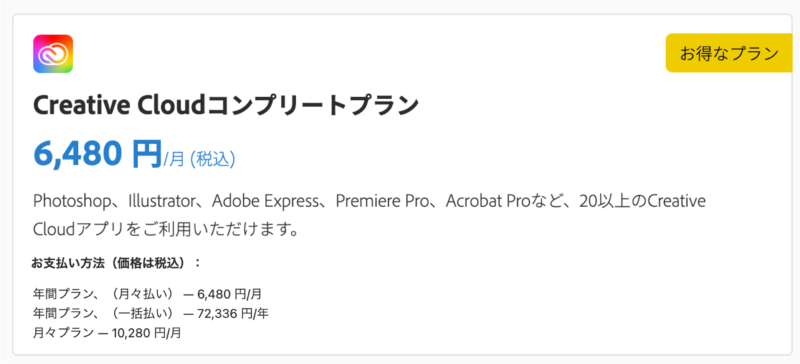The height and width of the screenshot is (364, 800).
Task: Click the Creative Cloud rainbow app icon
Action: pyautogui.click(x=53, y=54)
